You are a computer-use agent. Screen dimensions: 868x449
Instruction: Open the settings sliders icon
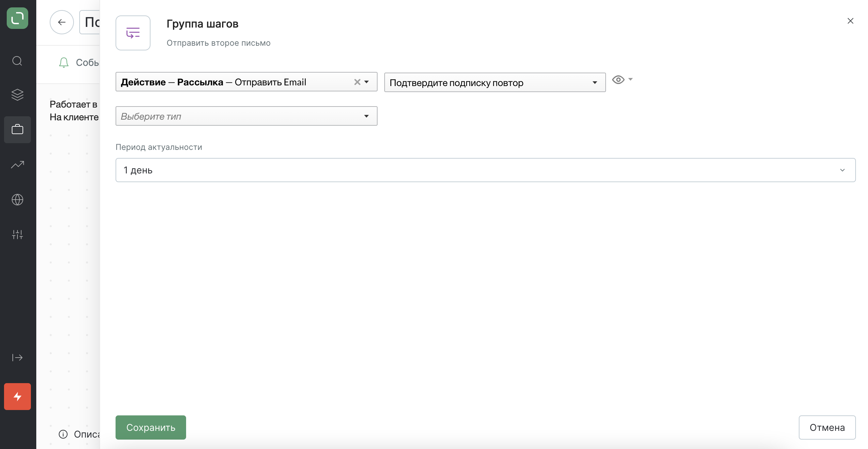17,235
